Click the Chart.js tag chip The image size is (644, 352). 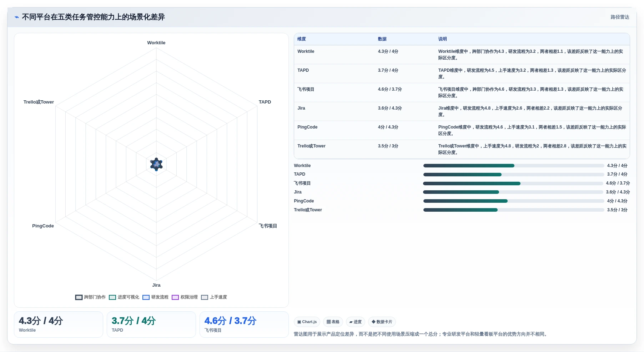pos(307,322)
